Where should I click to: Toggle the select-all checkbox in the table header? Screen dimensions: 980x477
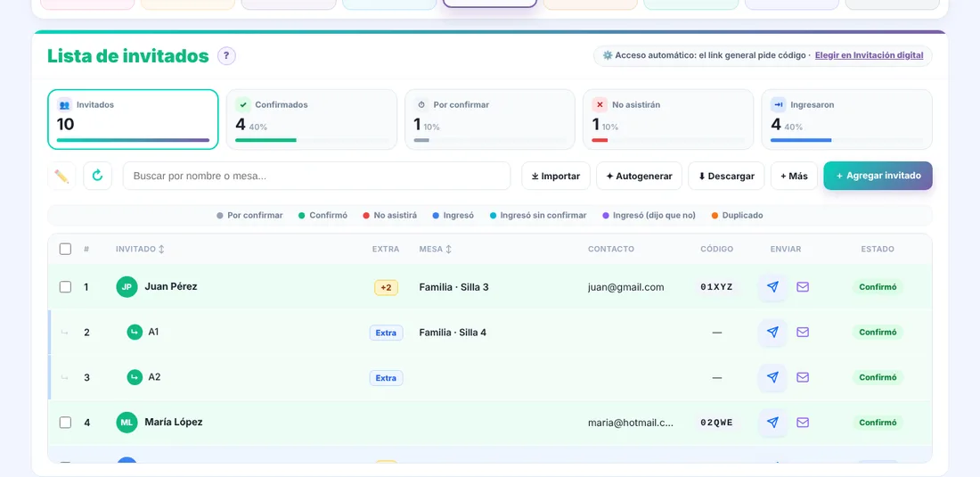pos(65,249)
